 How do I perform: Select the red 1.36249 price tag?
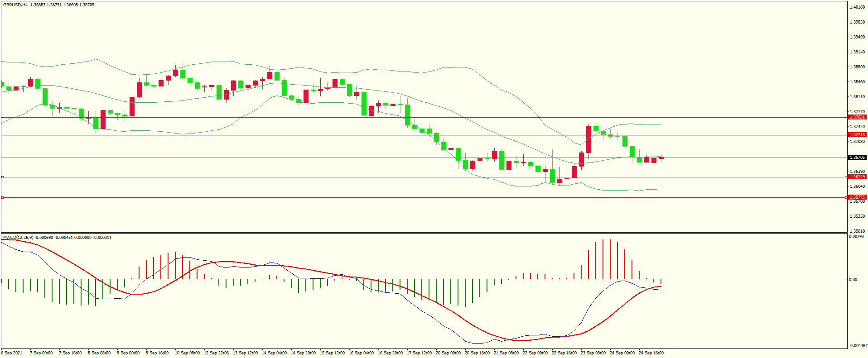pos(857,177)
